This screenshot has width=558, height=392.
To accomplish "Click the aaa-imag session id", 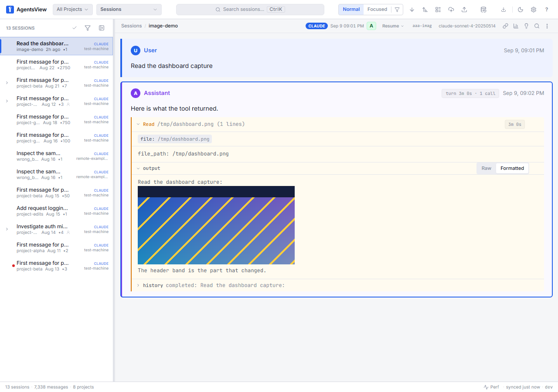I will pyautogui.click(x=422, y=26).
